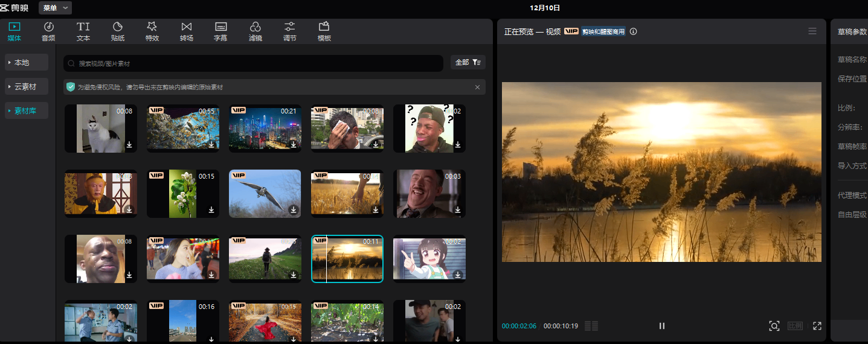Screen dimensions: 868x344
Task: Click the search video/image materials field
Action: point(254,63)
